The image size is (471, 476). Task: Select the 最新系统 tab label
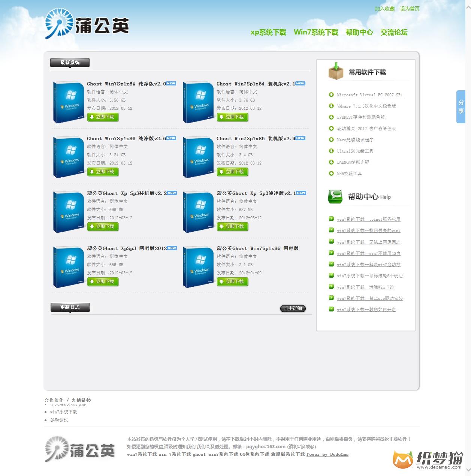[70, 63]
